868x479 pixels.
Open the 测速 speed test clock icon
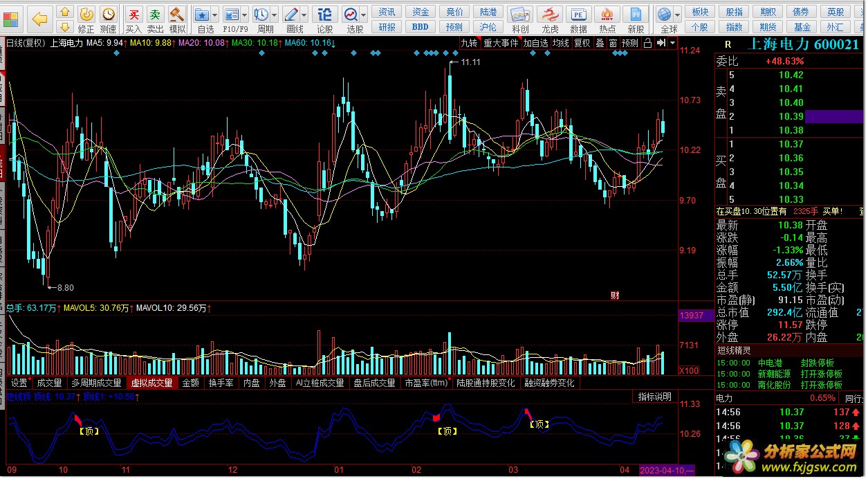point(109,19)
